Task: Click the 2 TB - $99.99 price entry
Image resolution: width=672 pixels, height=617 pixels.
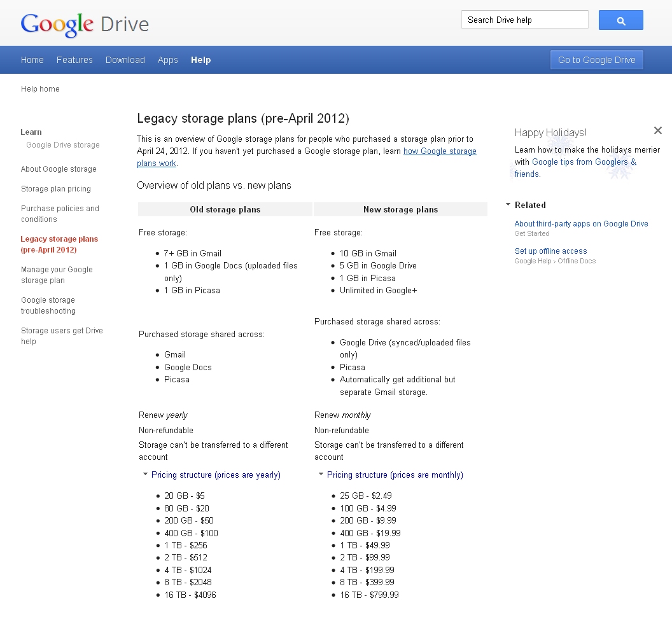Action: (x=365, y=557)
